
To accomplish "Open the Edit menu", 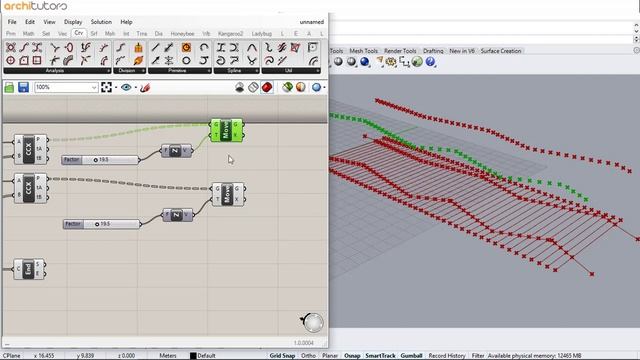I will (30, 22).
